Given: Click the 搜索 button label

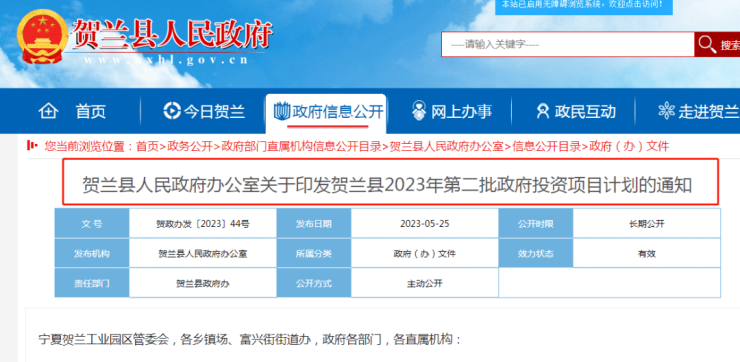Looking at the screenshot, I should [x=730, y=45].
